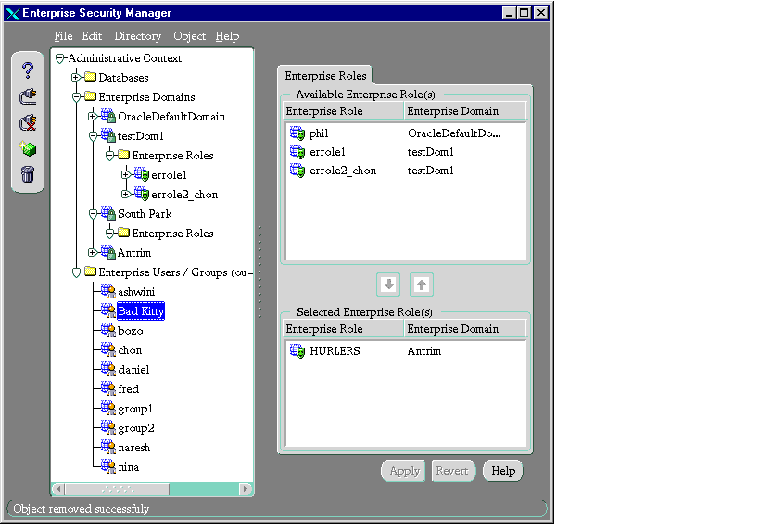Click the move down arrow button
771x532 pixels.
click(x=389, y=285)
